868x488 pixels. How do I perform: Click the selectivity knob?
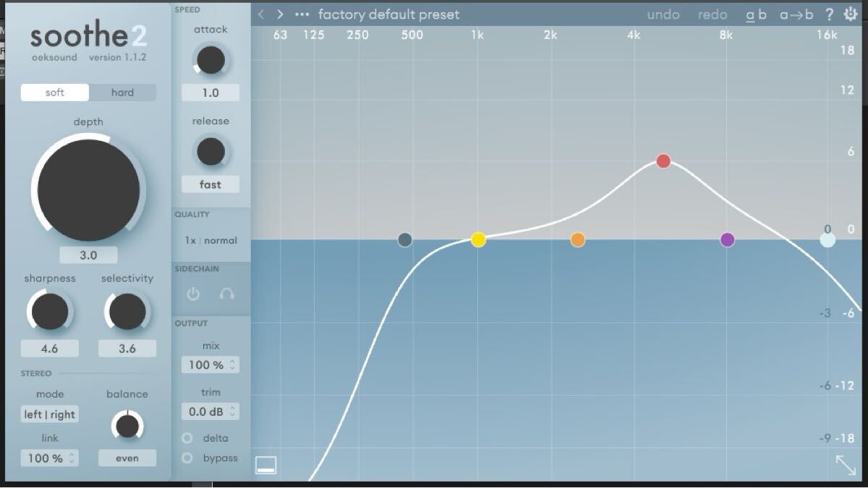(x=127, y=312)
